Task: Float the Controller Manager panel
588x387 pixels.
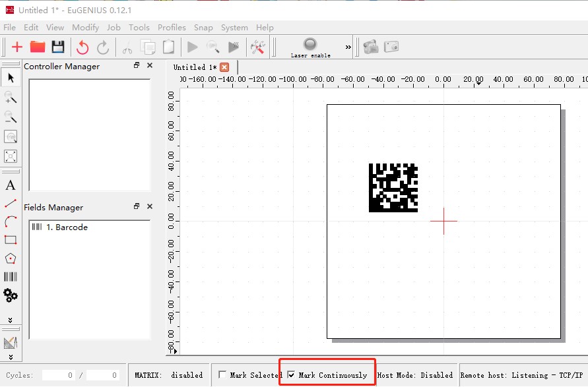Action: point(137,65)
